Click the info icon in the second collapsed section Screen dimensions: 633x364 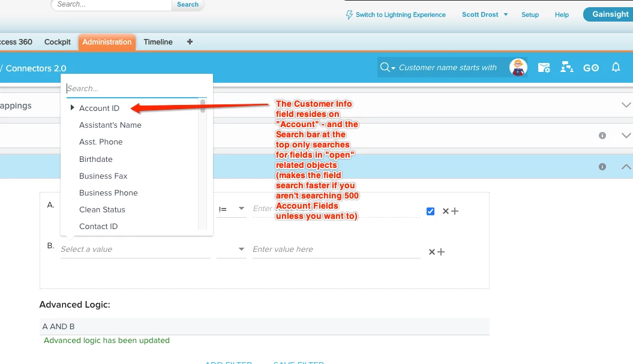(x=602, y=136)
